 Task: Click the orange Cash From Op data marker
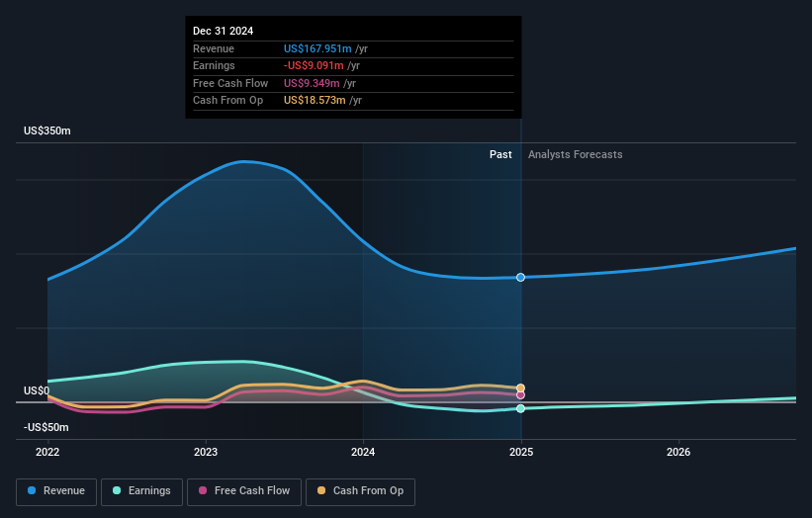(x=520, y=388)
